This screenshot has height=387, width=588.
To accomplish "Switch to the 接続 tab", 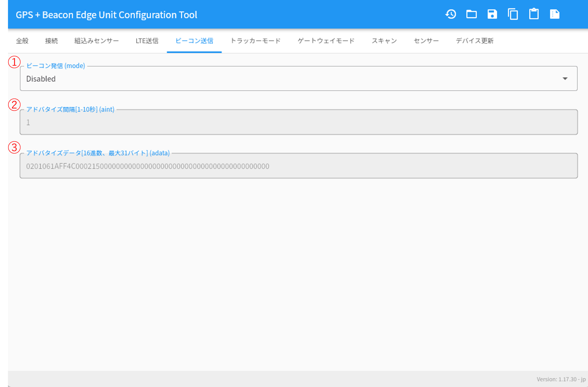I will click(51, 41).
